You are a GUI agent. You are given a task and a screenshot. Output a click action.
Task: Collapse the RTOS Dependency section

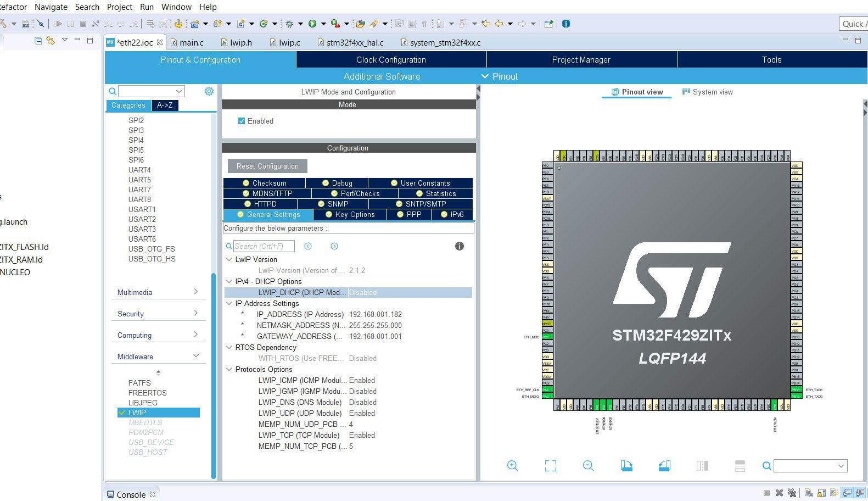229,347
